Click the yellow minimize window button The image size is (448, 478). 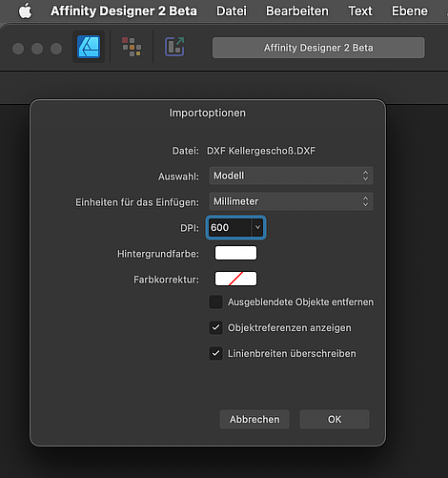pyautogui.click(x=37, y=49)
